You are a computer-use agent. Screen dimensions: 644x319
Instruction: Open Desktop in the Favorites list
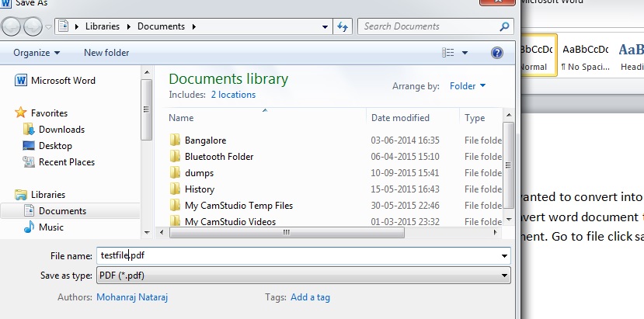click(47, 146)
